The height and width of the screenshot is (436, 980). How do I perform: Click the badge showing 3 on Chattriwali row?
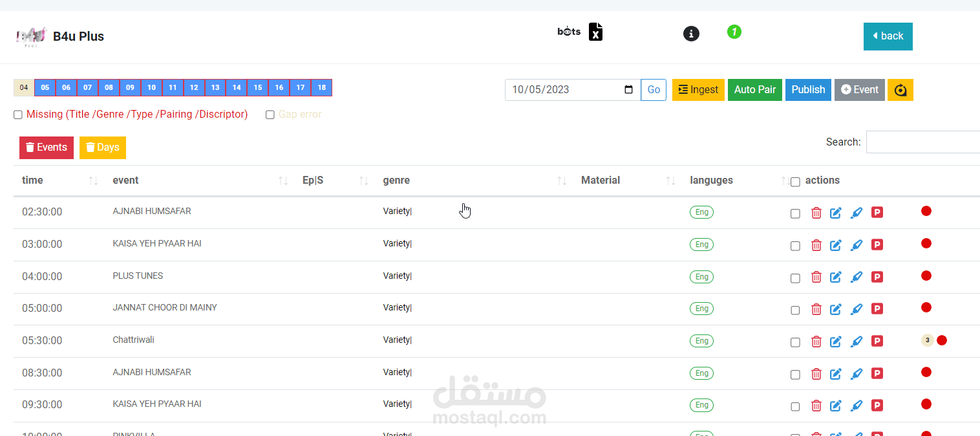[x=928, y=340]
